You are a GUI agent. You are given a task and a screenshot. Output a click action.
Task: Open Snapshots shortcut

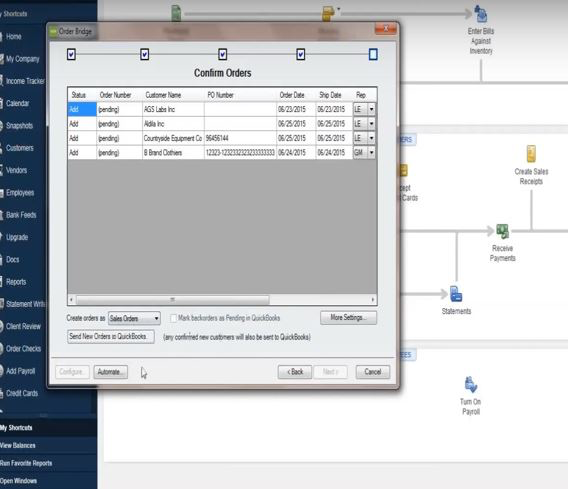coord(19,126)
